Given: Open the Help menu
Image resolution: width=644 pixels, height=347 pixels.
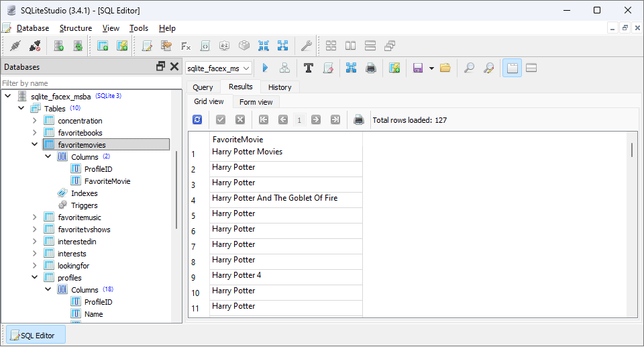Looking at the screenshot, I should [x=167, y=28].
